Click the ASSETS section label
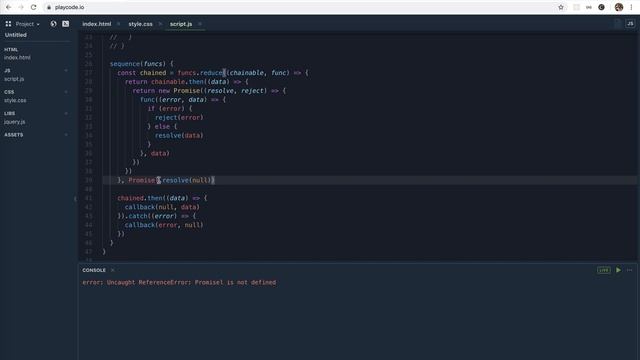Viewport: 640px width, 360px height. tap(14, 135)
